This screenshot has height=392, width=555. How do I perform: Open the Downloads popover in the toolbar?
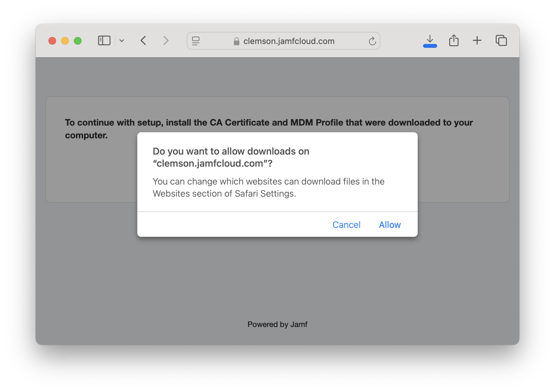[x=430, y=40]
